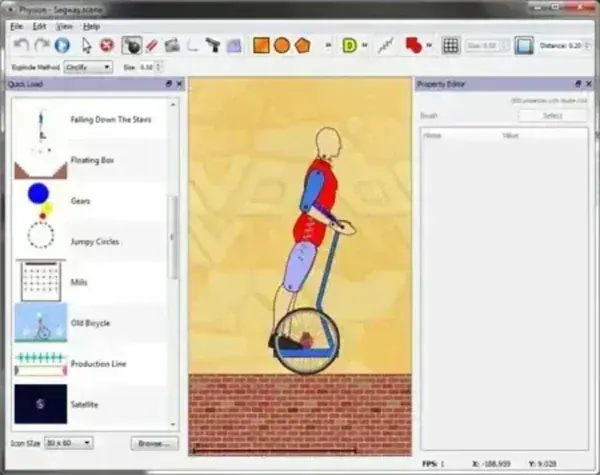The image size is (600, 475).
Task: Click the Distance spin box arrows
Action: (587, 46)
